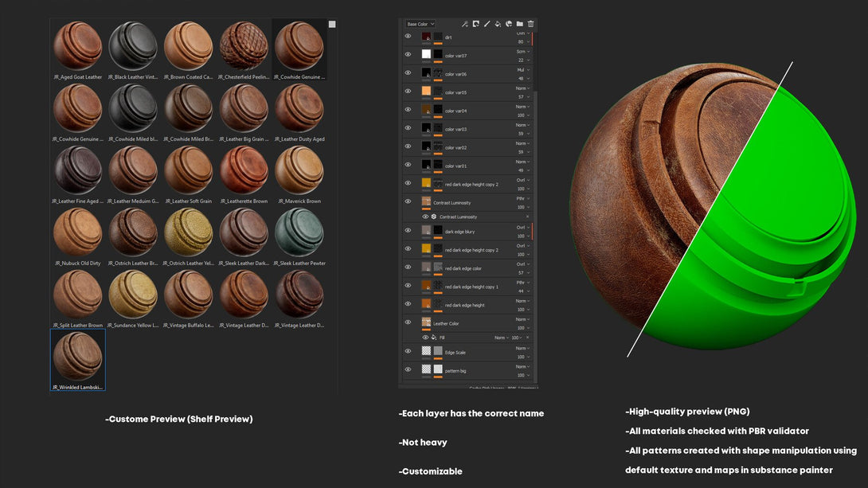Screen dimensions: 868x488
Task: Select the color var06 layer's mask thumbnail
Action: (438, 72)
